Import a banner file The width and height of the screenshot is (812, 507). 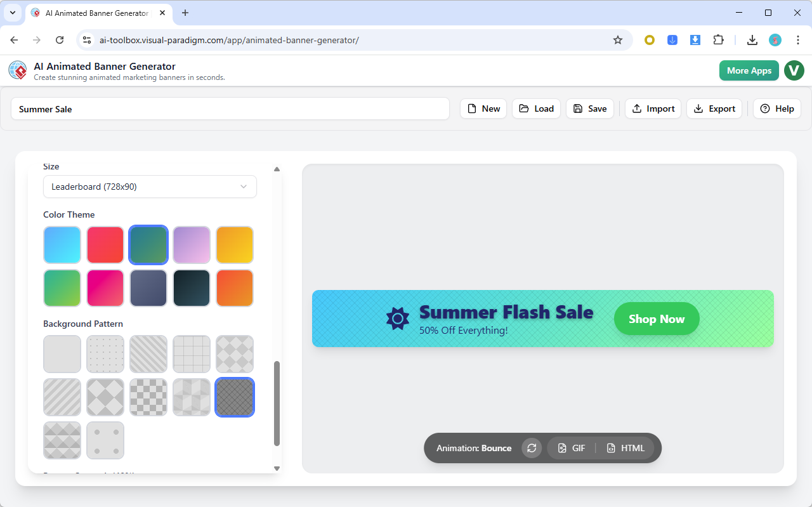click(653, 109)
